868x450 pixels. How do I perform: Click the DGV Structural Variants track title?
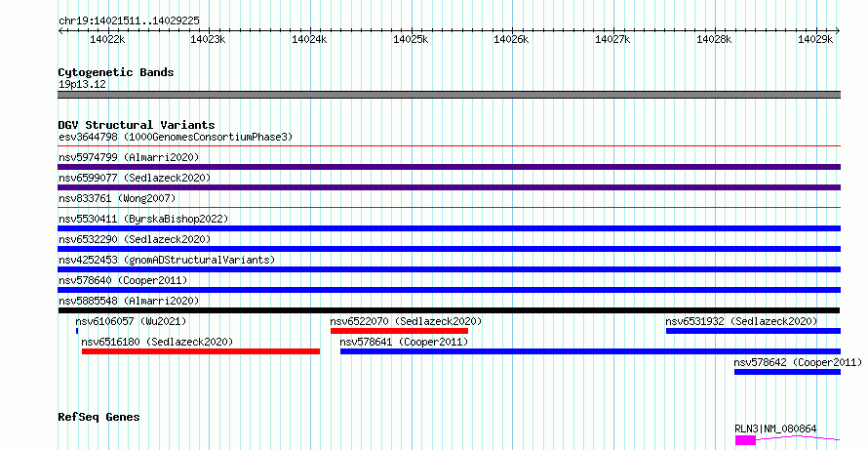[x=137, y=125]
